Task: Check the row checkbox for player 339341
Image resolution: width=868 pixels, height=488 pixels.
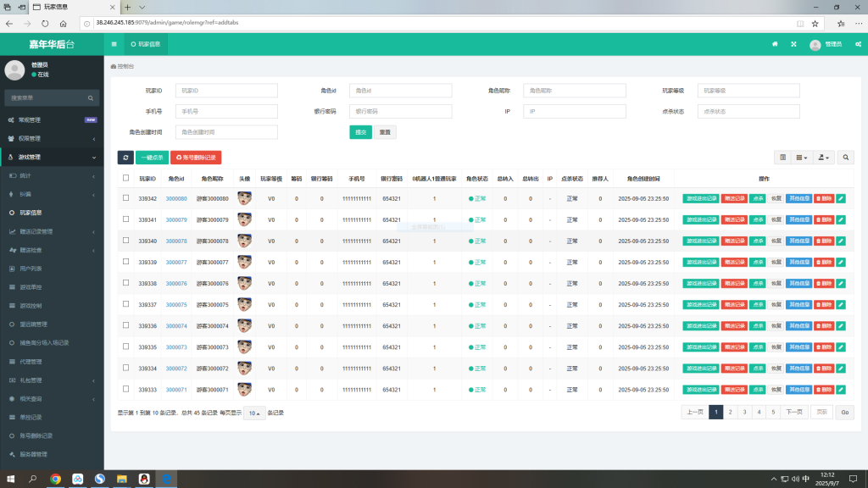Action: point(126,219)
